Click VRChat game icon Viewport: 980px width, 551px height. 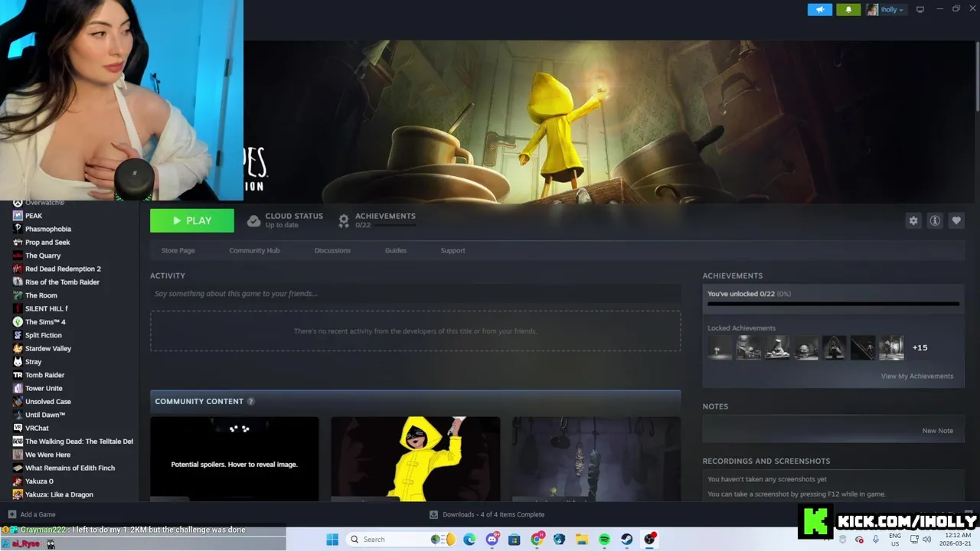click(x=18, y=428)
